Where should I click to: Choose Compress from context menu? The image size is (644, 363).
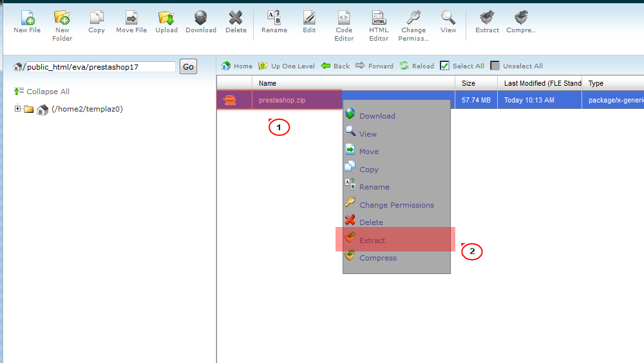point(378,258)
